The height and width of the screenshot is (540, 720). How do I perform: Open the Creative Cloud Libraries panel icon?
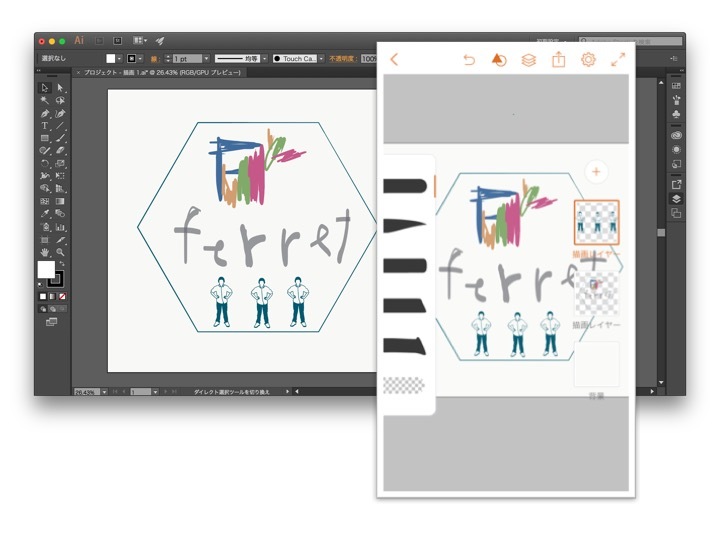point(676,135)
